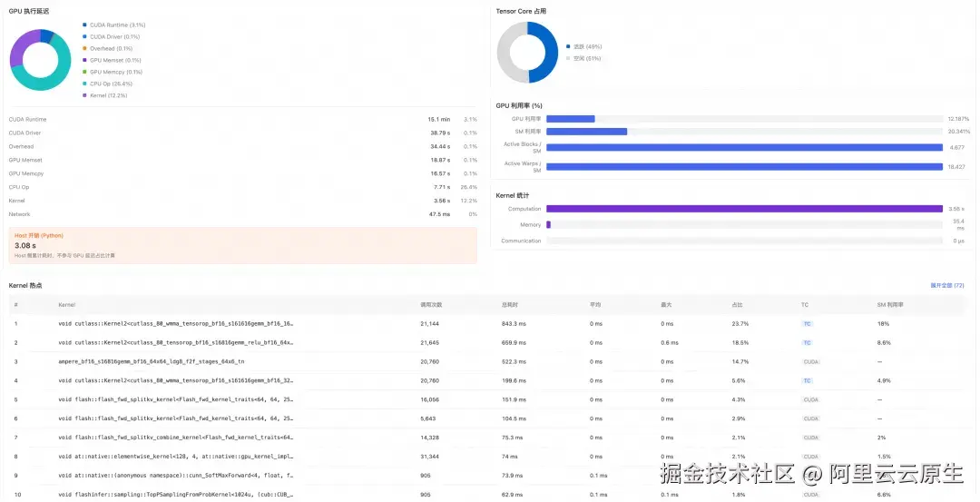Image resolution: width=980 pixels, height=502 pixels.
Task: Click the GPU 利用率 progress bar
Action: point(744,119)
